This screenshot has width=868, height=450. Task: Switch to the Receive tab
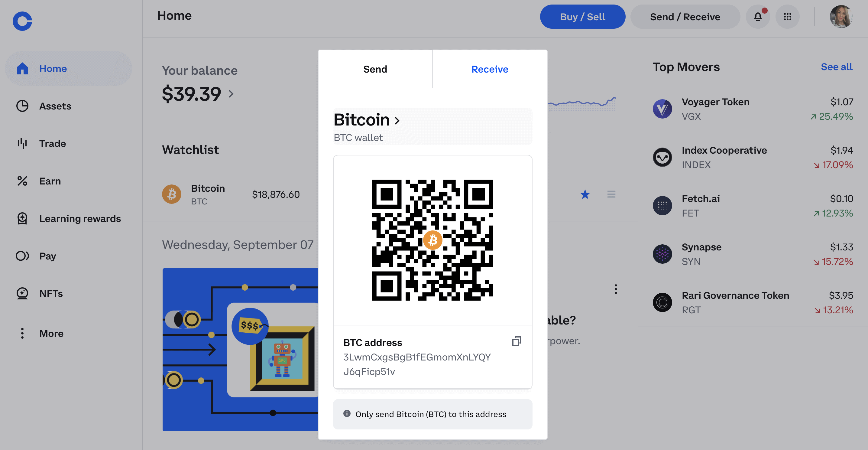tap(490, 68)
